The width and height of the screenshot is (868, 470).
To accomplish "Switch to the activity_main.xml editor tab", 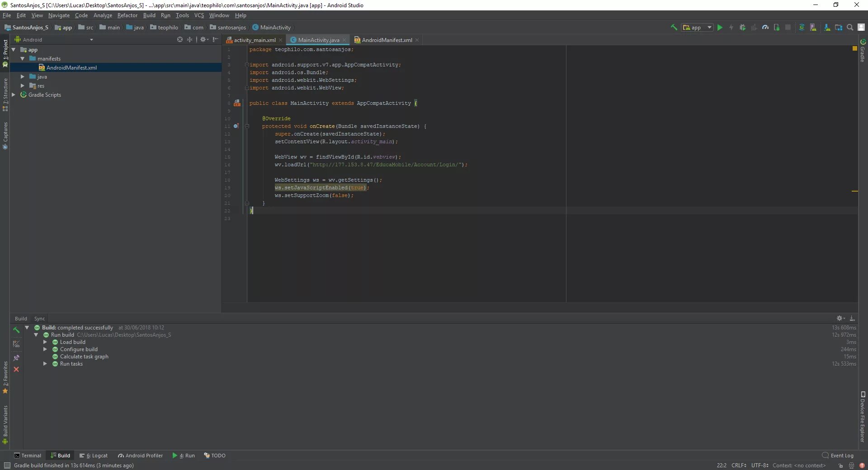I will [255, 40].
